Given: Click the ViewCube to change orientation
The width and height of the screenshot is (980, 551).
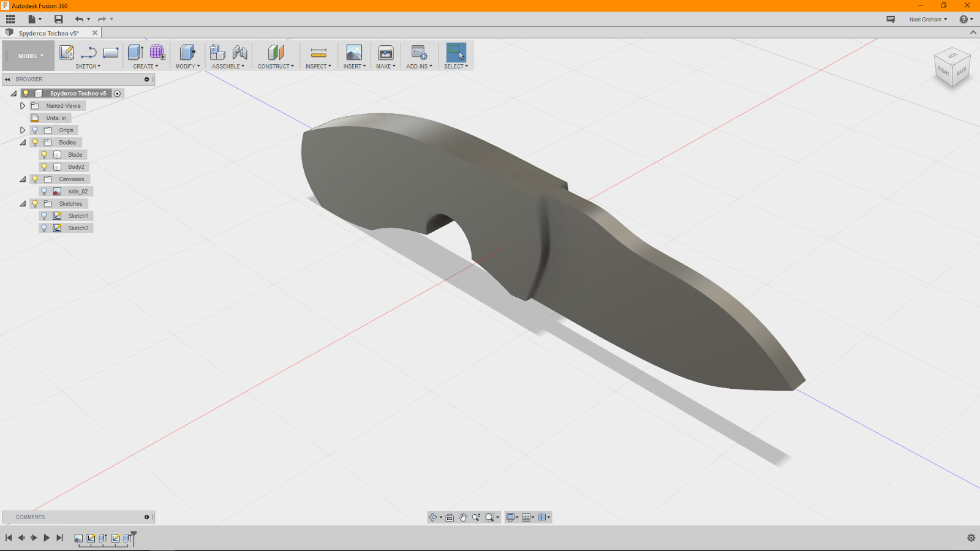Looking at the screenshot, I should [x=952, y=67].
